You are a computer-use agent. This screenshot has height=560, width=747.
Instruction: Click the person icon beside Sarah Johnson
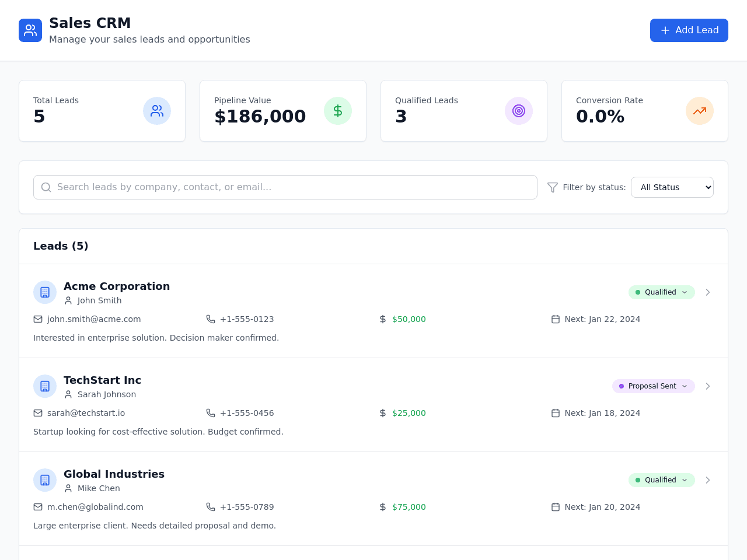coord(68,394)
